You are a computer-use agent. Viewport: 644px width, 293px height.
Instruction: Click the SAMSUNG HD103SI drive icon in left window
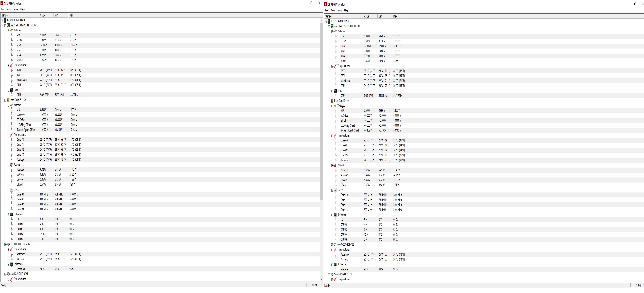click(x=8, y=274)
